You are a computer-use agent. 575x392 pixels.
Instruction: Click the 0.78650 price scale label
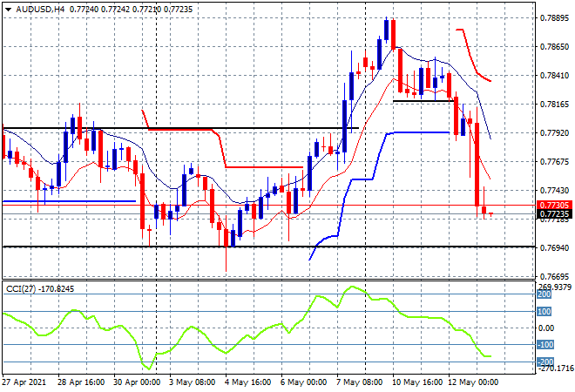(554, 47)
